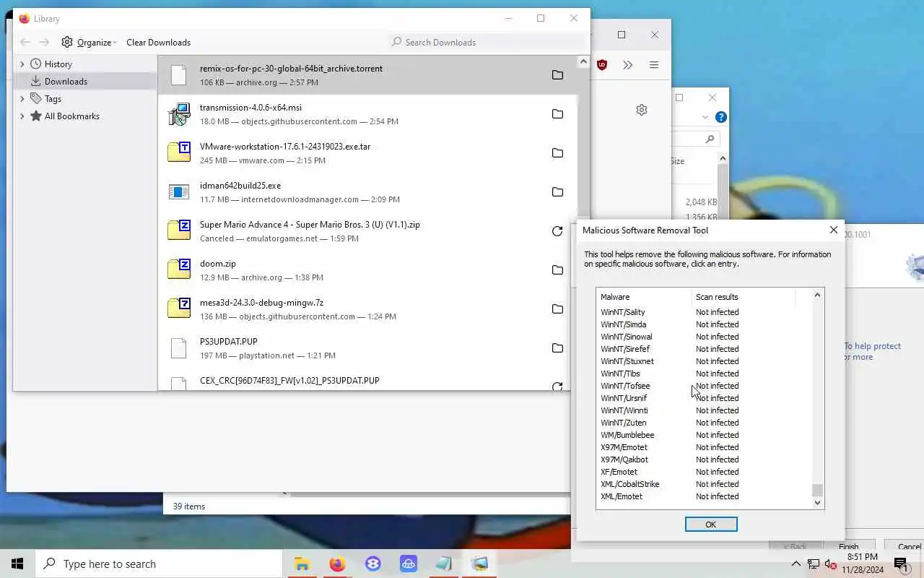The width and height of the screenshot is (924, 578).
Task: Click the idman642build25.exe file icon
Action: coord(179,192)
